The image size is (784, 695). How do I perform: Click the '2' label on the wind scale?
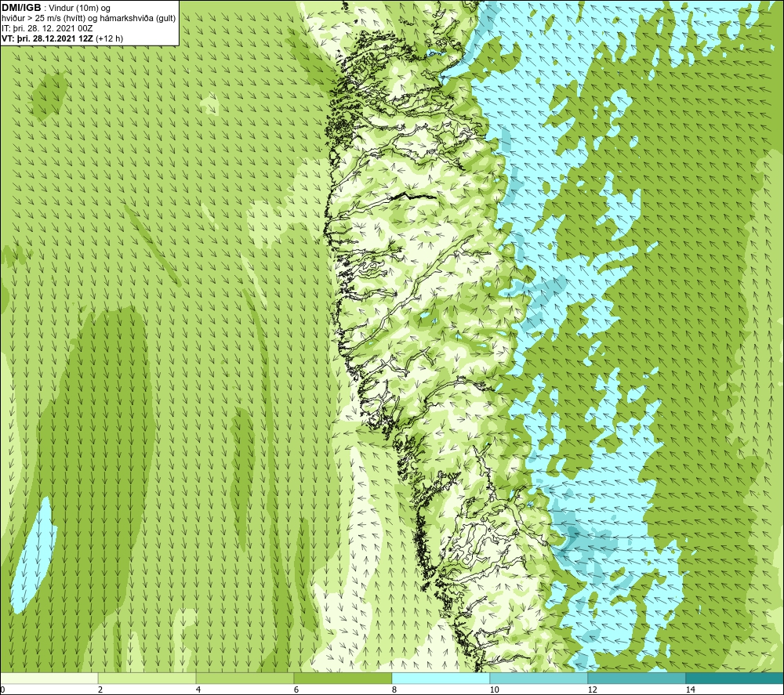(x=100, y=690)
